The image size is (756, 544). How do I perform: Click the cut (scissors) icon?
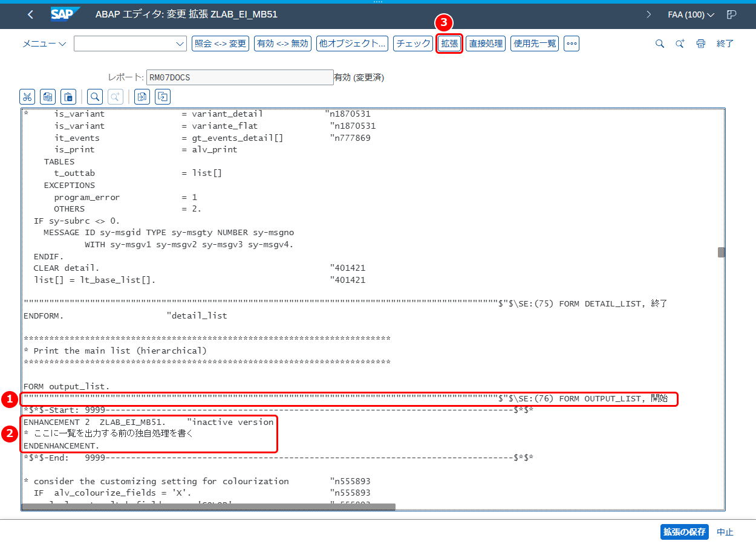27,97
